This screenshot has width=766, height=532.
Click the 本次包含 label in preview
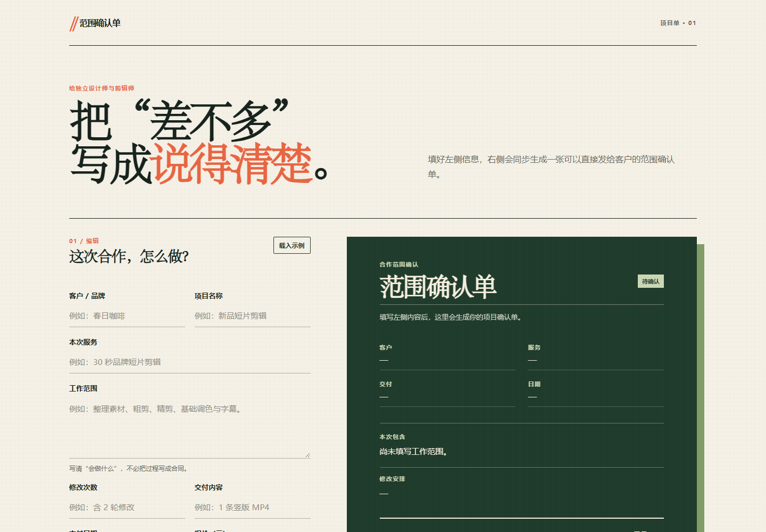[393, 437]
